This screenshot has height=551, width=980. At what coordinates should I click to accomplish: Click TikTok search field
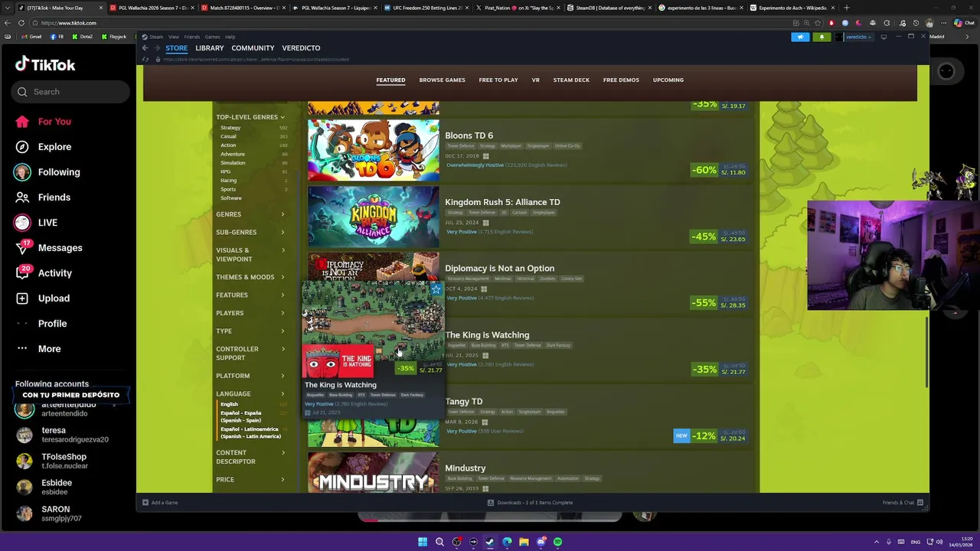[x=70, y=92]
